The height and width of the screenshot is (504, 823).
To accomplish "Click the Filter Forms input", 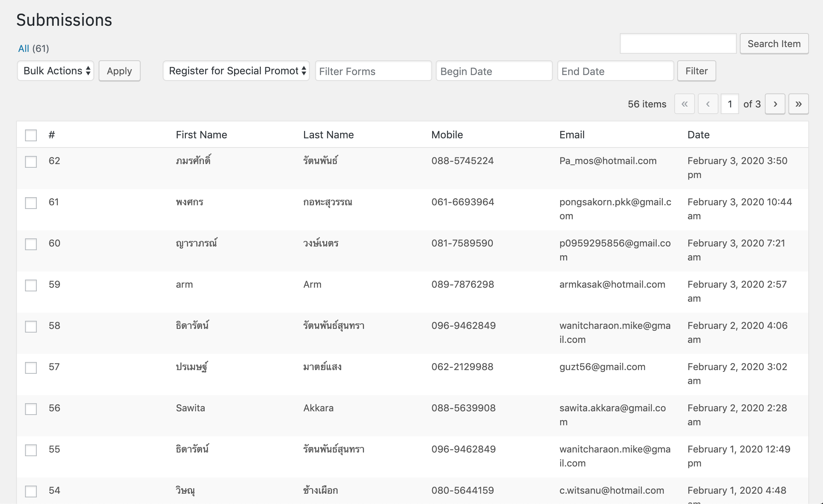I will coord(373,71).
